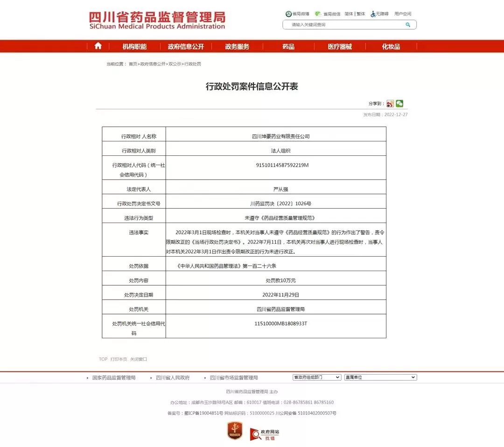Click 打印本页 to print the page
The image size is (504, 447).
pos(119,359)
